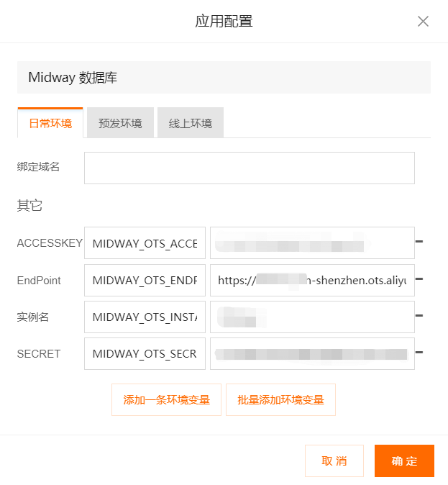Click minus icon beside SECRET row

419,352
